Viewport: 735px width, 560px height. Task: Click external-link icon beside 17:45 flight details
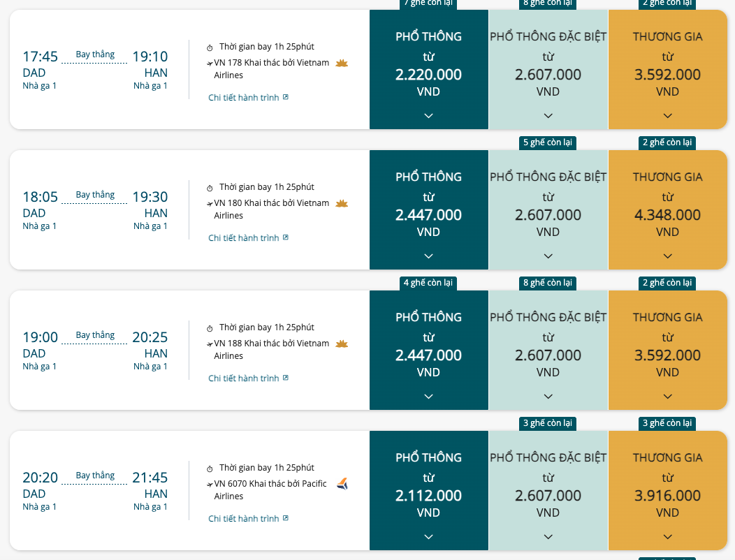tap(286, 97)
